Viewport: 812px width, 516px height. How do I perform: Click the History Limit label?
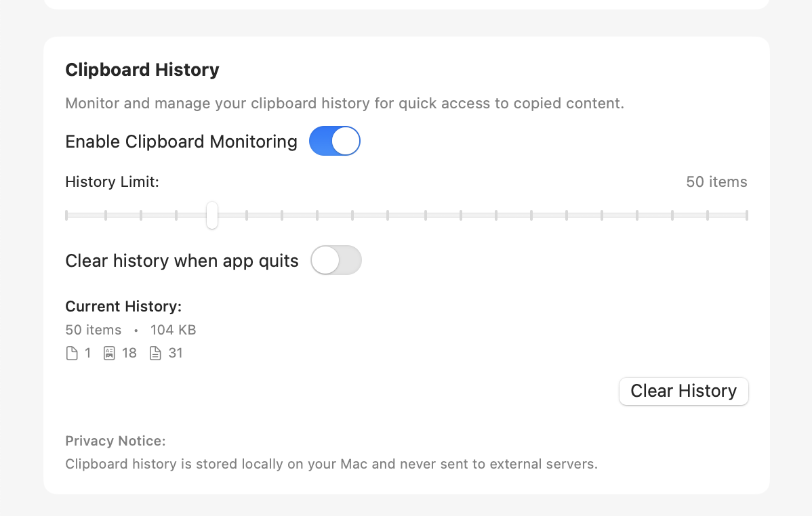pyautogui.click(x=112, y=182)
